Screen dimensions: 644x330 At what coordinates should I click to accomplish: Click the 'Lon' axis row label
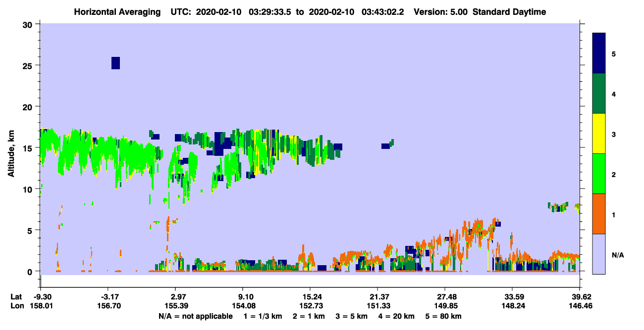16,306
